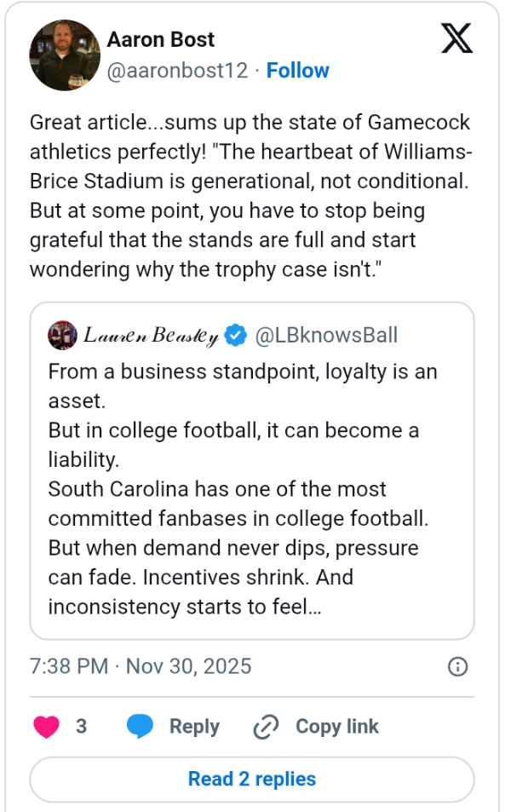
Task: Follow Aaron Bost
Action: [x=298, y=71]
